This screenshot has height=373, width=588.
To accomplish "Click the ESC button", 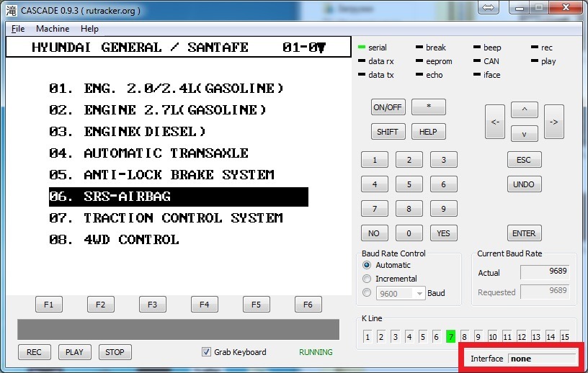I will point(524,160).
